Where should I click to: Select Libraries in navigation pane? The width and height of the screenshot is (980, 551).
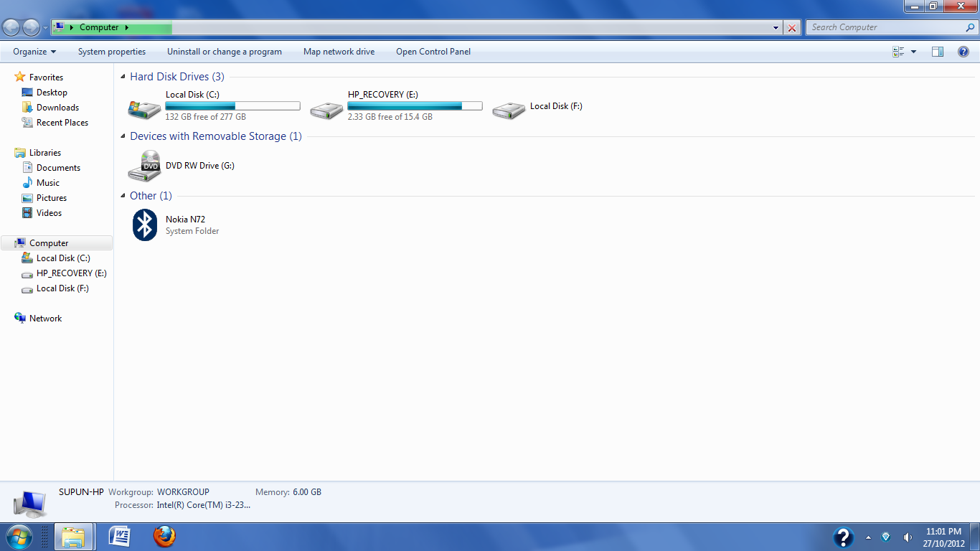pos(45,153)
